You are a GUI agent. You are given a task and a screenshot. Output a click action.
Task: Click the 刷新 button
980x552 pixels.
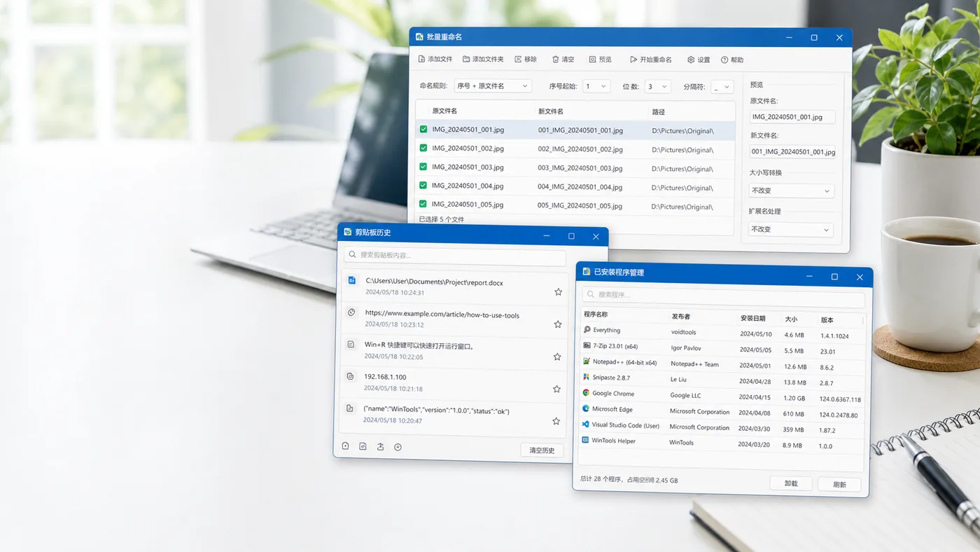(x=840, y=484)
